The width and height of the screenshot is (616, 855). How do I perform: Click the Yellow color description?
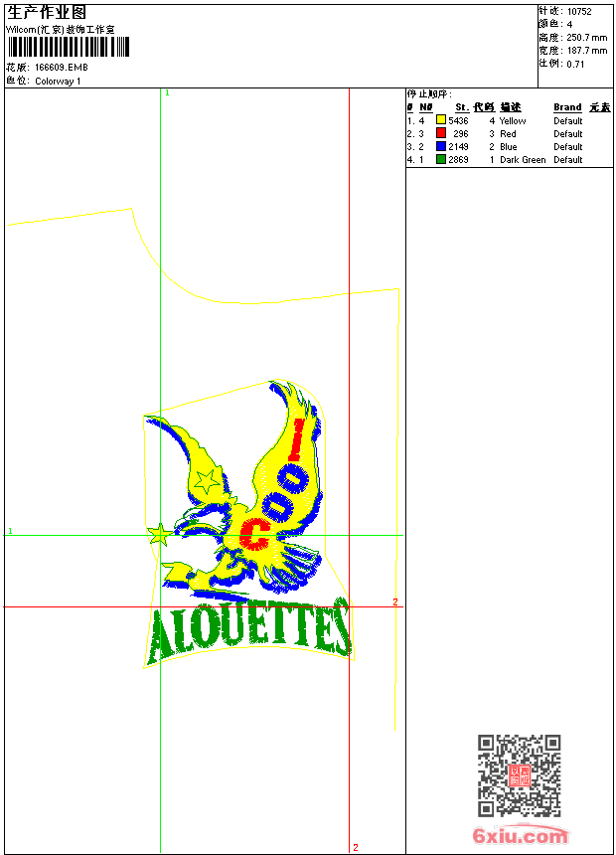pyautogui.click(x=513, y=121)
